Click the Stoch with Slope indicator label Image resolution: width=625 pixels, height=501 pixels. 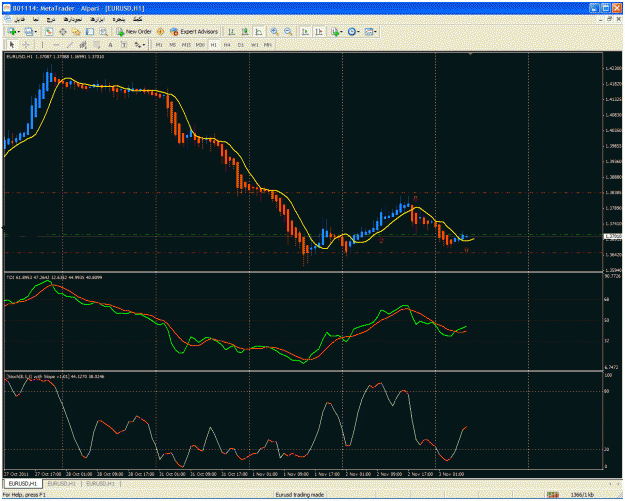point(55,376)
